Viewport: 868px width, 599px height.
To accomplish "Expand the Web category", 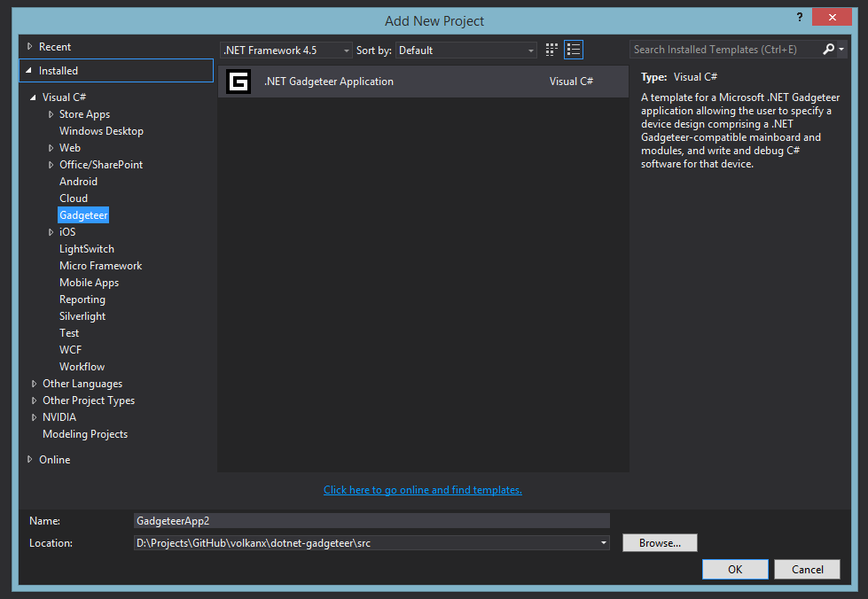I will point(51,147).
